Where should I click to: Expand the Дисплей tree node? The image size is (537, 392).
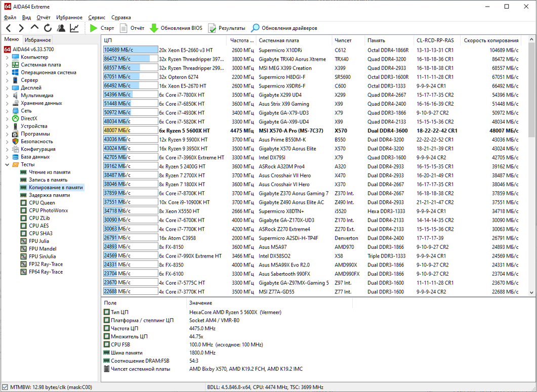(7, 88)
